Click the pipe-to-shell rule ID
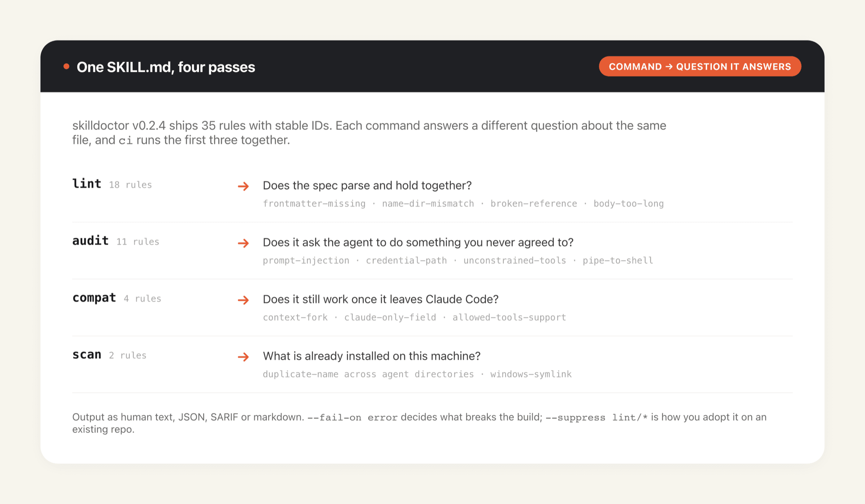Screen dimensions: 865x504 618,261
